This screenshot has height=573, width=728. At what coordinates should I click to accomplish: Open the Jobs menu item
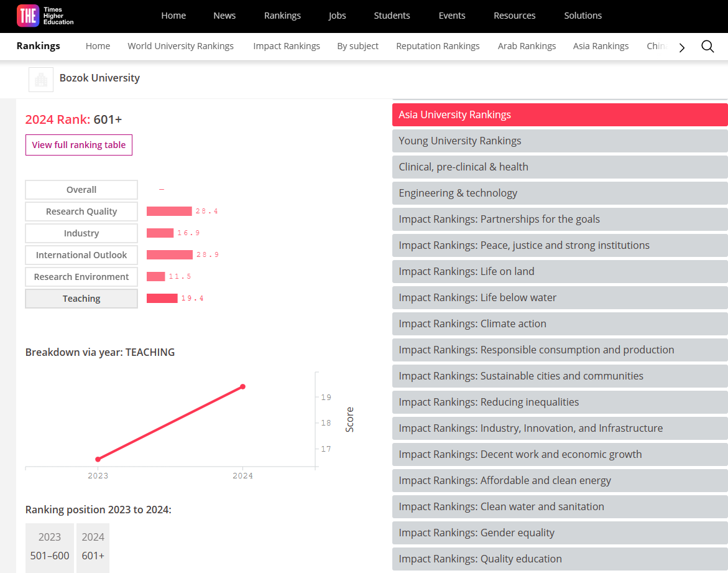[337, 16]
